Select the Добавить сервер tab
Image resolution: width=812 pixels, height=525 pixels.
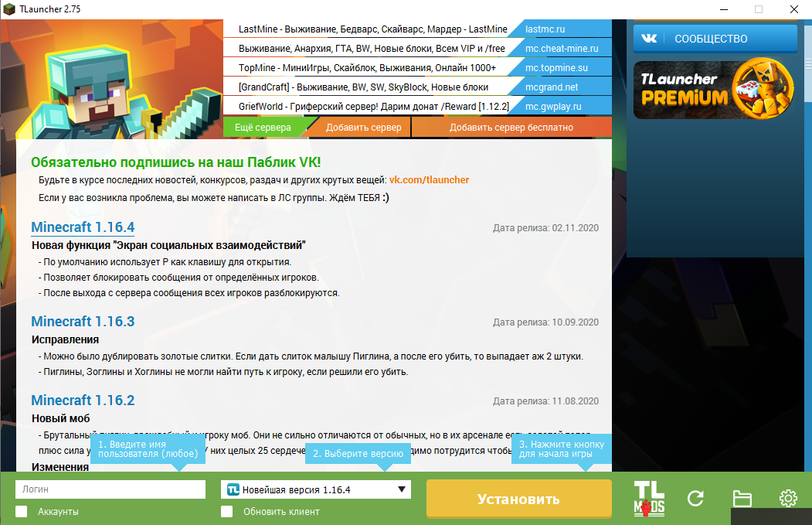363,127
